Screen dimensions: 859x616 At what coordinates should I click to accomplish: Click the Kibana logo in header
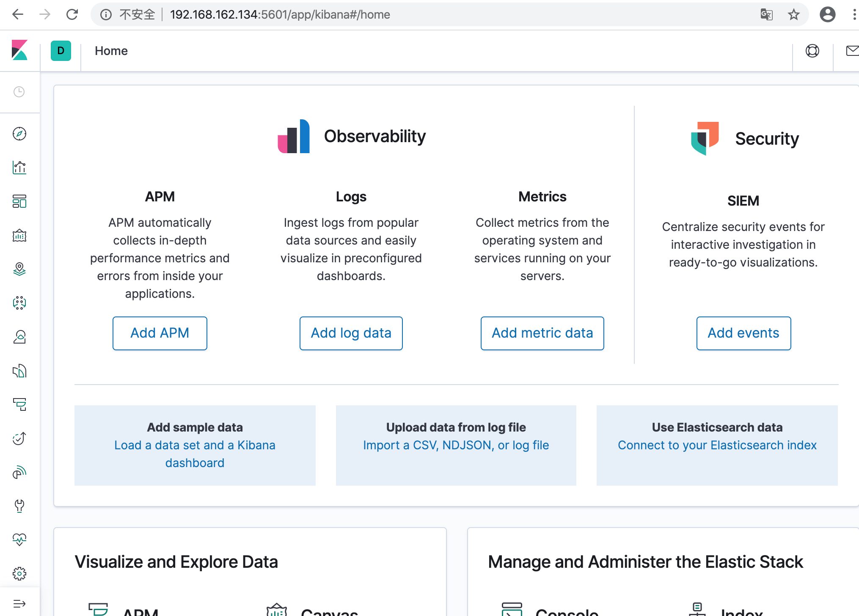pyautogui.click(x=19, y=50)
